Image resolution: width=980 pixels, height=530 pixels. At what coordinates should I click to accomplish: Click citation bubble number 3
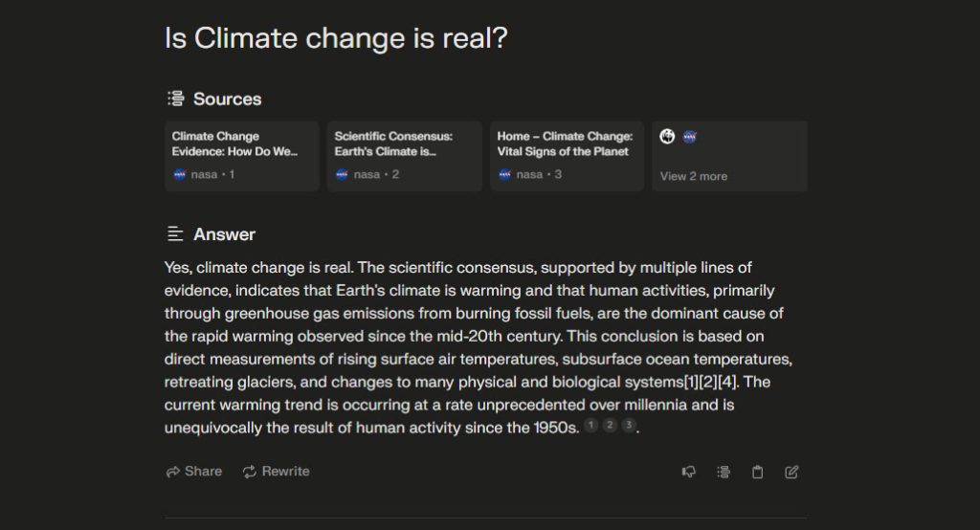pyautogui.click(x=628, y=426)
